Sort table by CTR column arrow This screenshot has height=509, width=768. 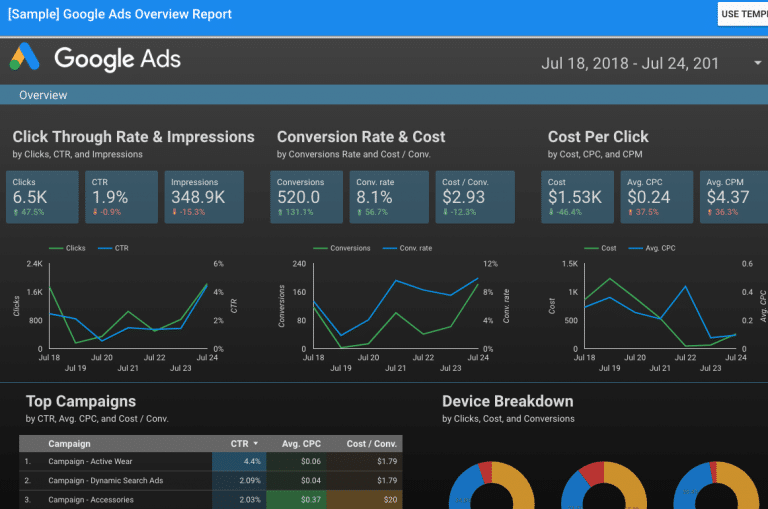click(254, 443)
